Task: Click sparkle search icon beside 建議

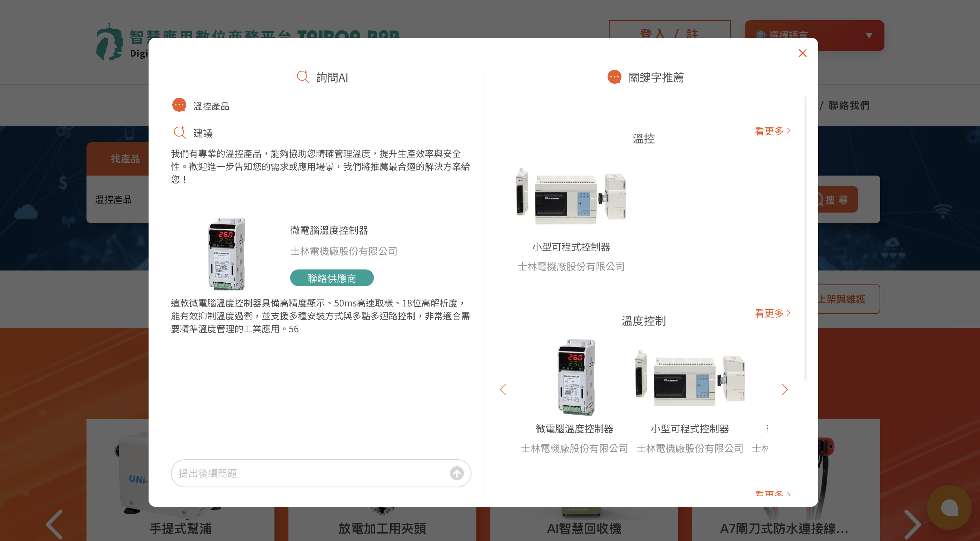Action: tap(180, 133)
